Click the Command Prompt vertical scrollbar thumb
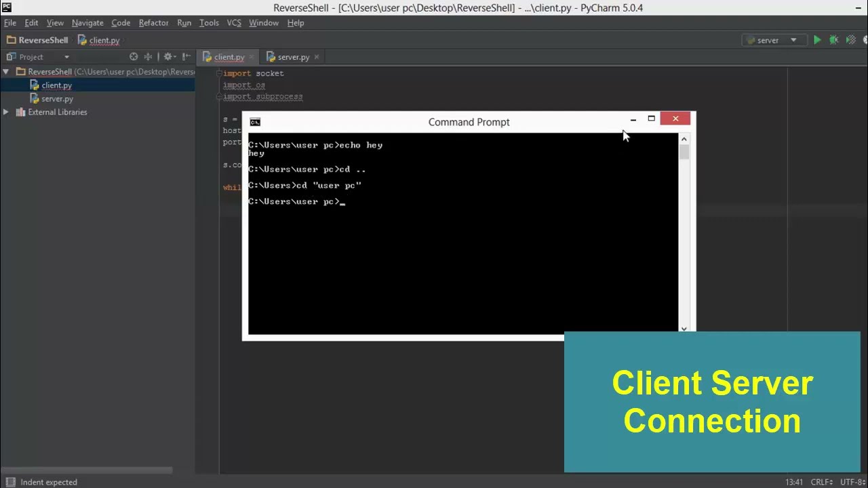Screen dimensions: 868x488 (x=684, y=152)
